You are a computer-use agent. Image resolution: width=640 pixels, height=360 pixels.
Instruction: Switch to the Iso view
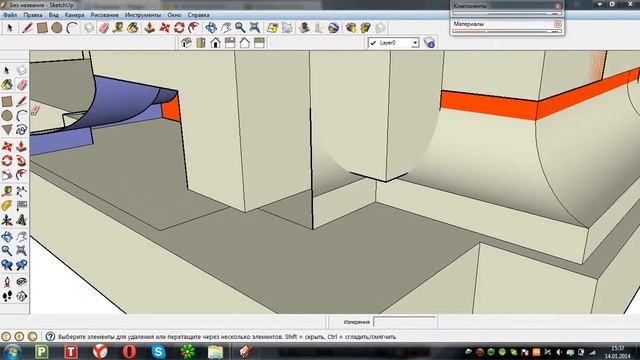tap(186, 43)
